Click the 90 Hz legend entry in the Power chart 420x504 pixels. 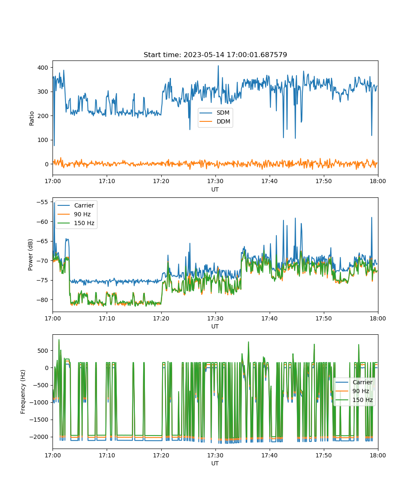pyautogui.click(x=74, y=214)
